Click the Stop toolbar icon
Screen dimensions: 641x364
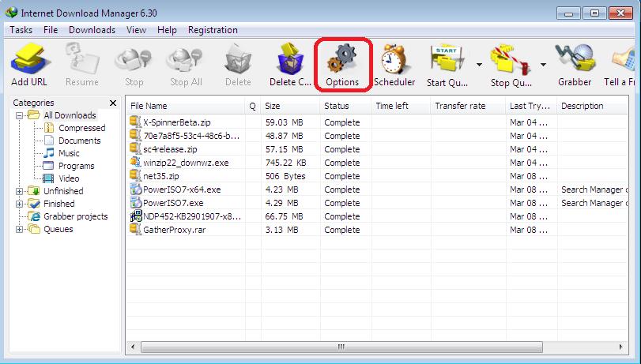tap(134, 61)
